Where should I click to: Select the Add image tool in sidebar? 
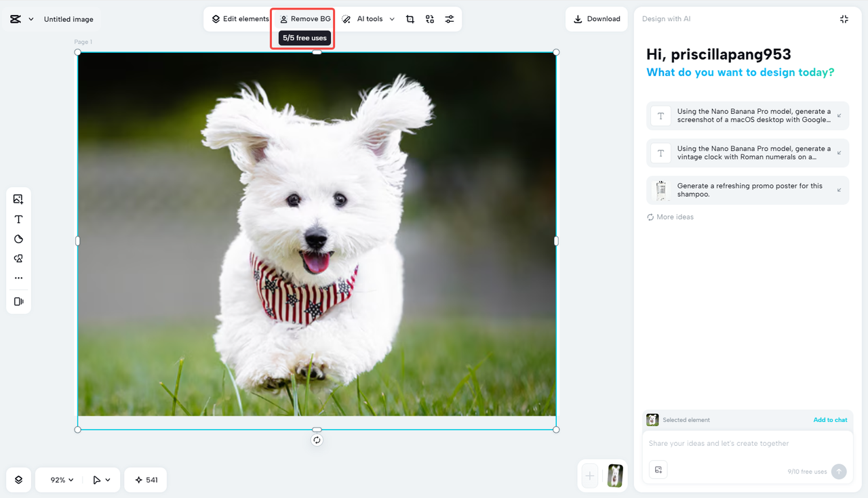click(x=18, y=199)
